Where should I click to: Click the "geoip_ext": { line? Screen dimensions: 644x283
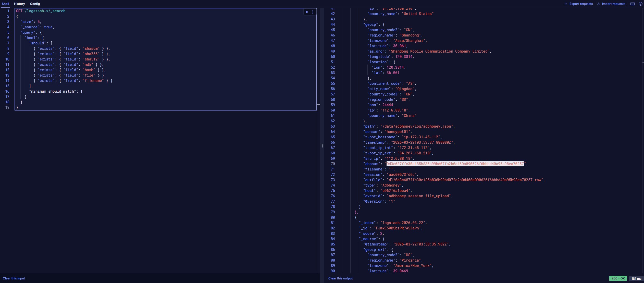pyautogui.click(x=378, y=250)
